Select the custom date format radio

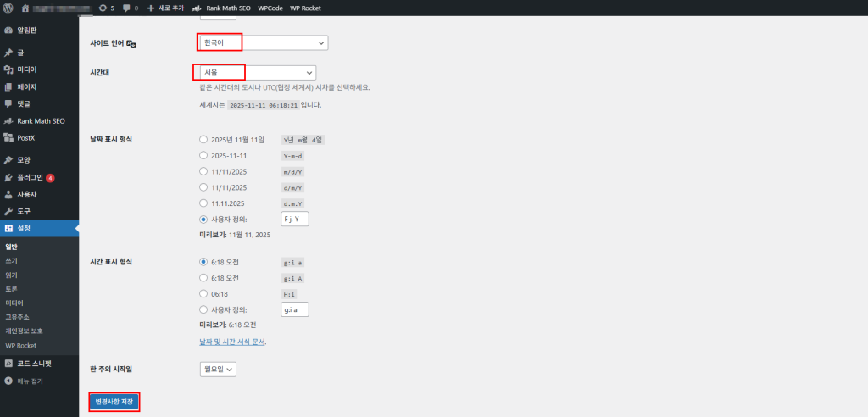[x=203, y=220]
